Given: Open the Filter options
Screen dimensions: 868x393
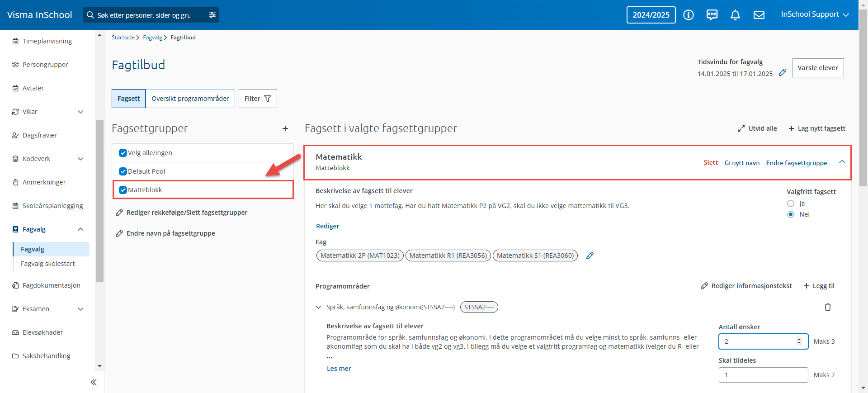Looking at the screenshot, I should point(258,99).
